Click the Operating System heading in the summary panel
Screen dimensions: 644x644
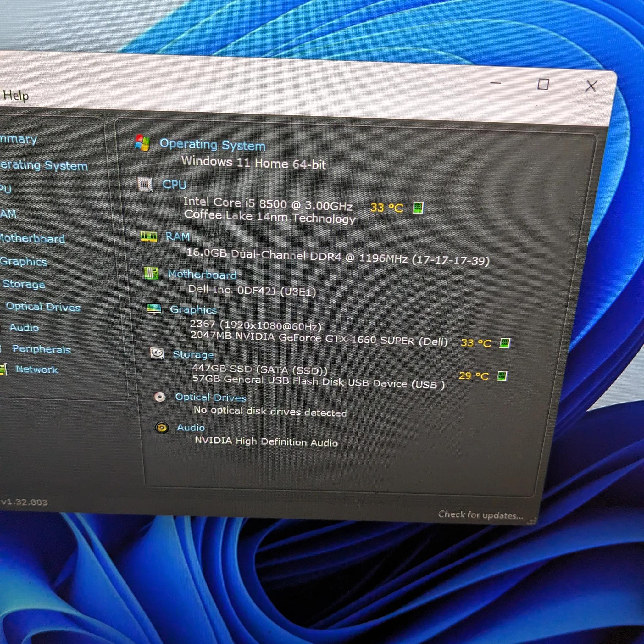(x=213, y=145)
